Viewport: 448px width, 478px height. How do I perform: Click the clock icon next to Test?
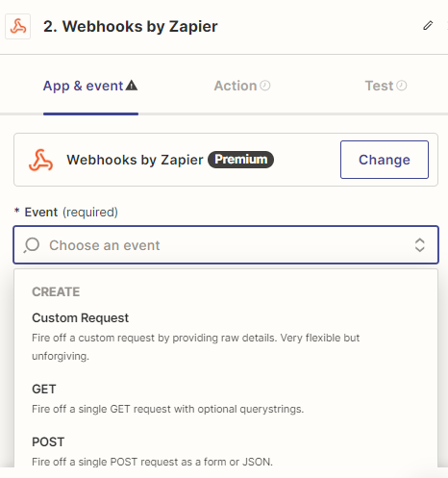click(402, 86)
